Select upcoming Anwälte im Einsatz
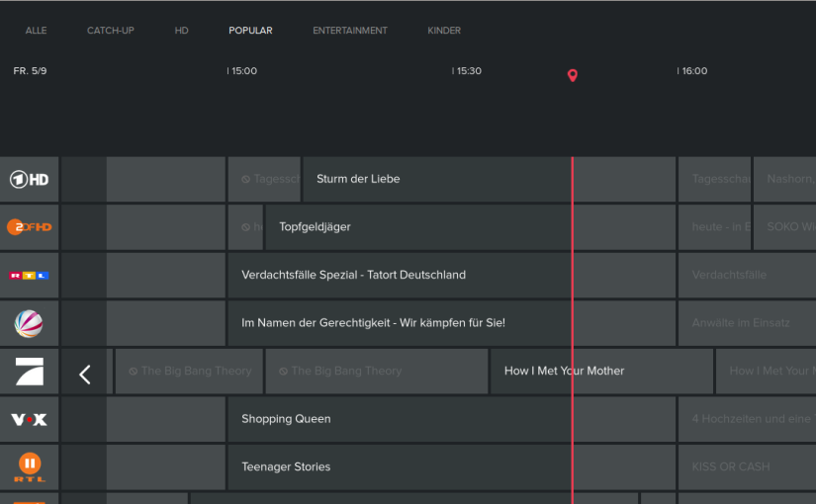Screen dimensions: 816x504 tap(748, 322)
